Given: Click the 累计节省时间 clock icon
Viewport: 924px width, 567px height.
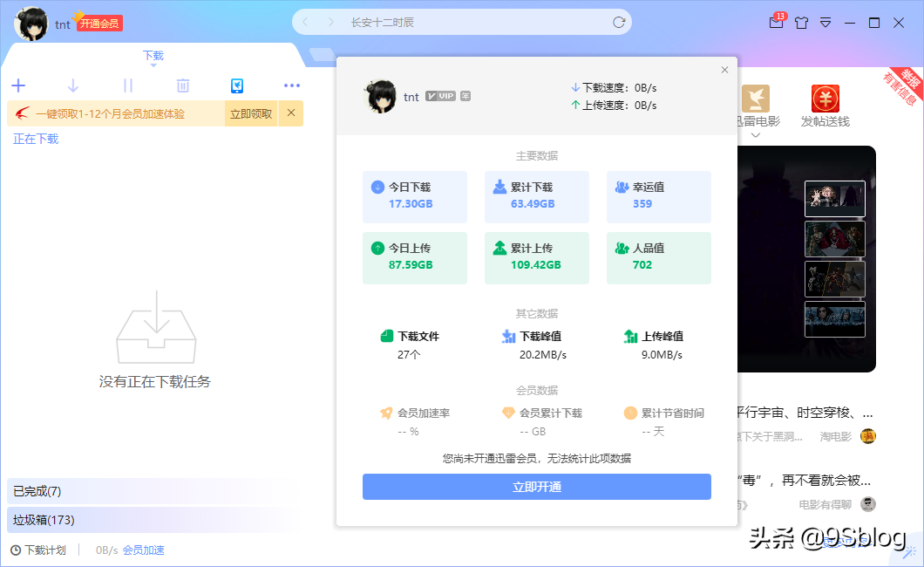Looking at the screenshot, I should click(x=630, y=413).
